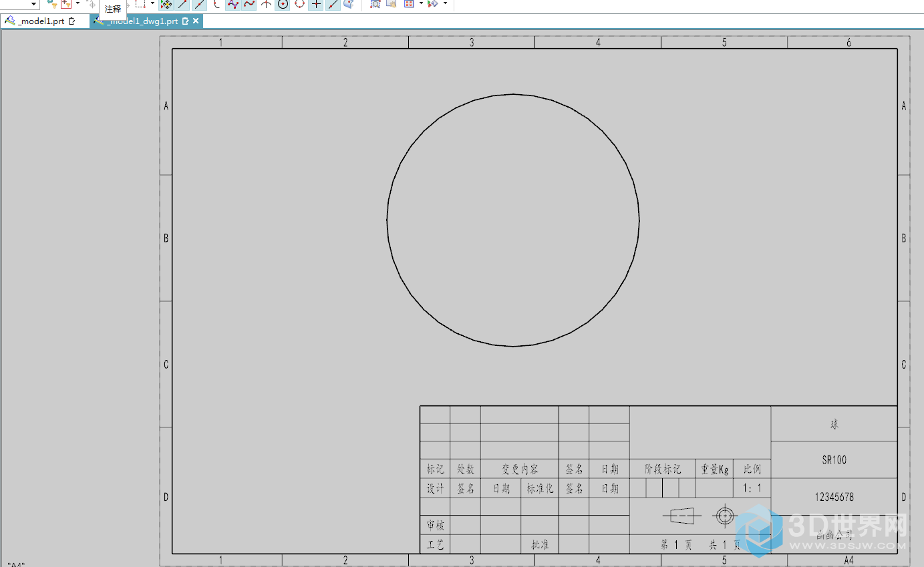Screen dimensions: 924x567
Task: Select the sphere circle drawing view
Action: (x=513, y=220)
